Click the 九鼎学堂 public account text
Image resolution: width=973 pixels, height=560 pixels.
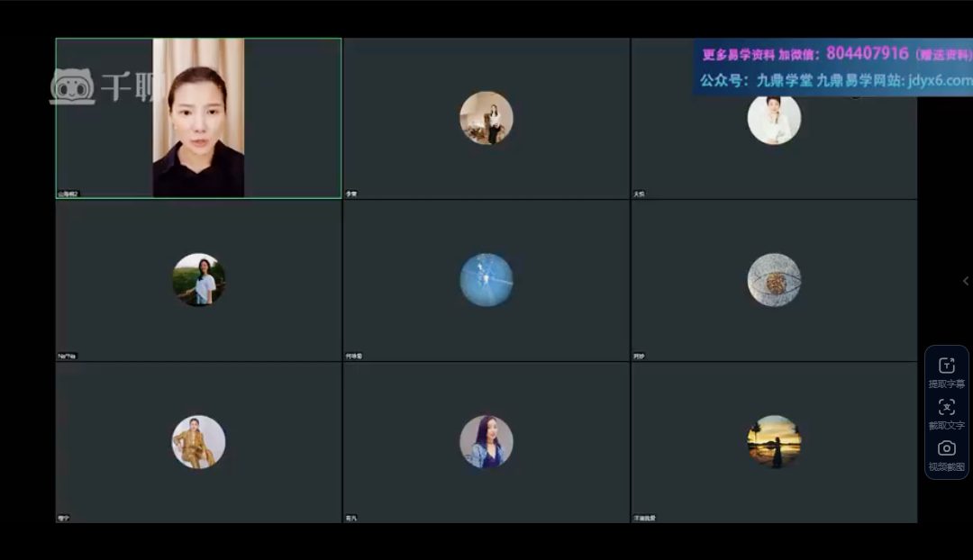pyautogui.click(x=785, y=81)
